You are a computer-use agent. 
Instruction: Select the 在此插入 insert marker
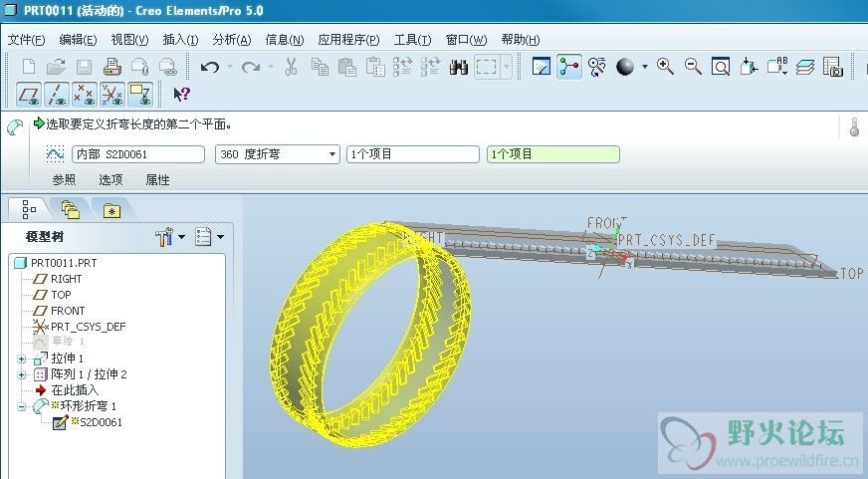(75, 390)
